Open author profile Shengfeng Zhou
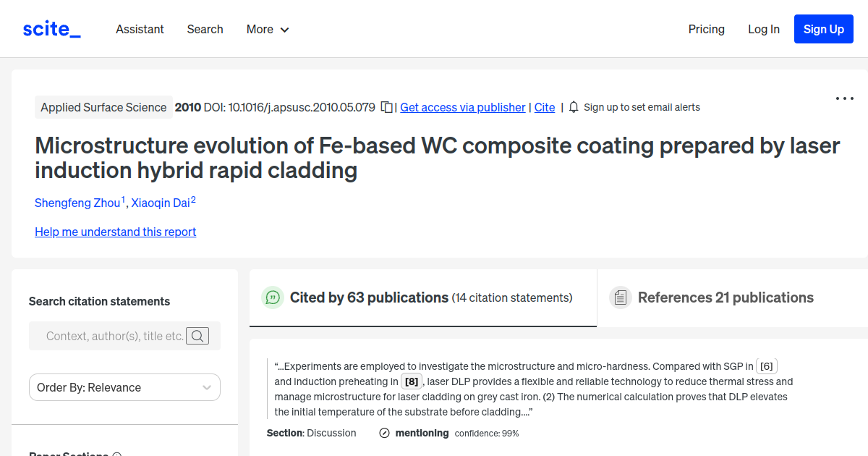Viewport: 868px width, 456px height. [78, 203]
